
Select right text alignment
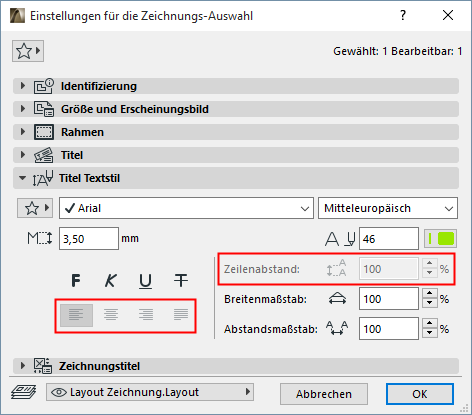(x=146, y=315)
